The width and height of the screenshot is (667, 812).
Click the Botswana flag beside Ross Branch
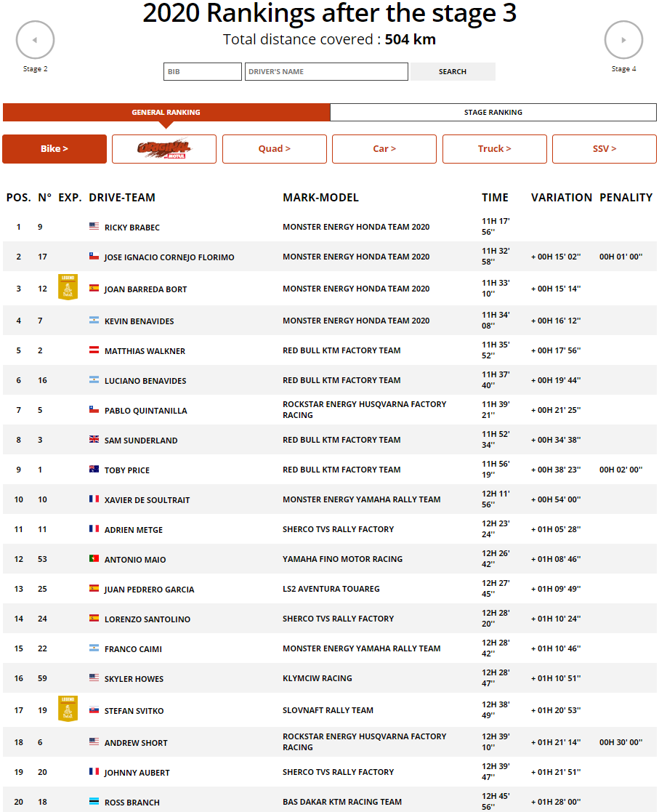pos(94,802)
